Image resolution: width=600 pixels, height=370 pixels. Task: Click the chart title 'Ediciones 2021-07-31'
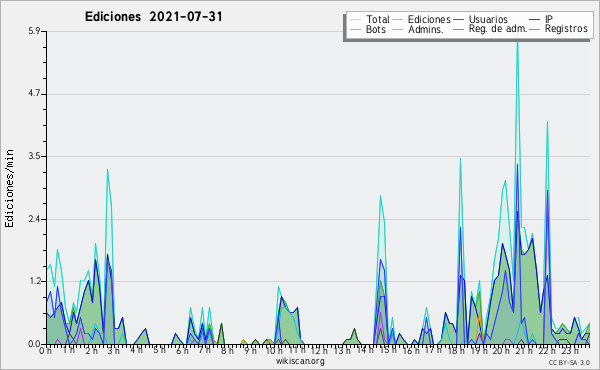click(153, 17)
